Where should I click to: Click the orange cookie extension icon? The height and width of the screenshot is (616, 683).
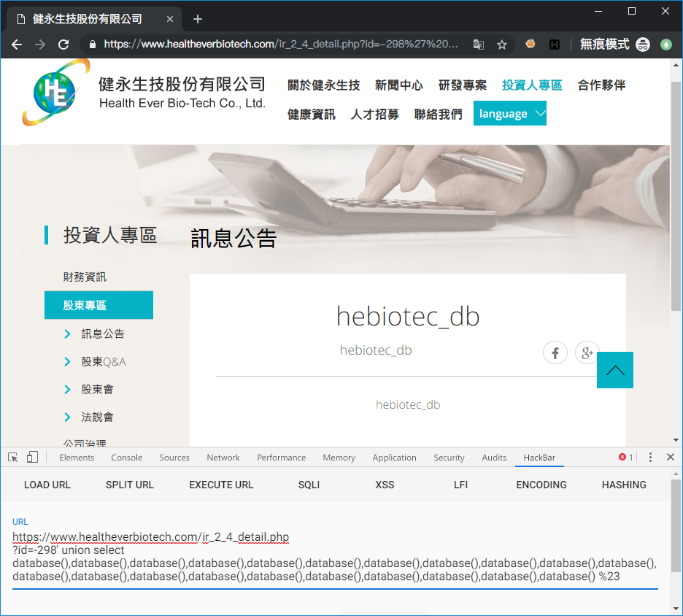pyautogui.click(x=530, y=44)
